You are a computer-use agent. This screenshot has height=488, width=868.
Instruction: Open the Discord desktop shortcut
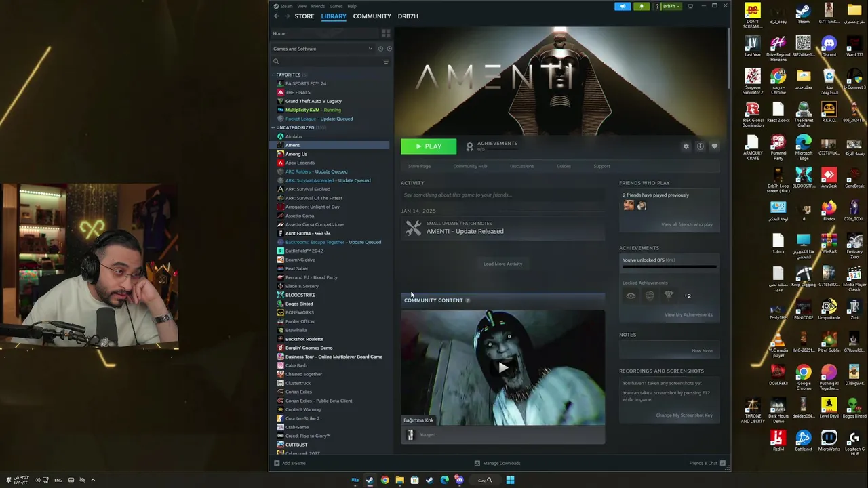(829, 47)
